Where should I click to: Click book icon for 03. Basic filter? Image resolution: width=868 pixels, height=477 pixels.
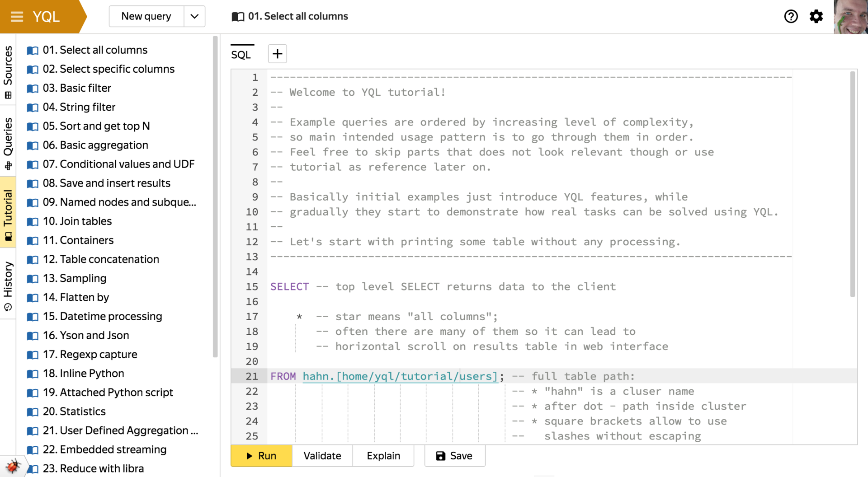pyautogui.click(x=33, y=88)
